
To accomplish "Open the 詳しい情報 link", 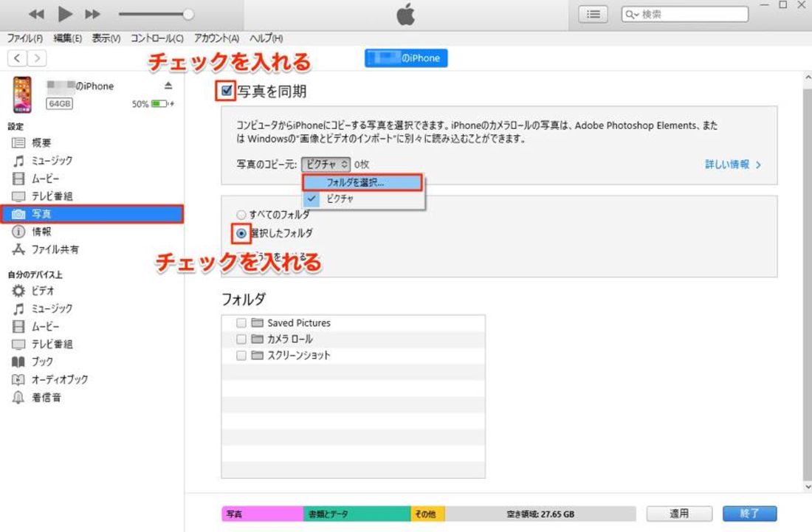I will 733,165.
